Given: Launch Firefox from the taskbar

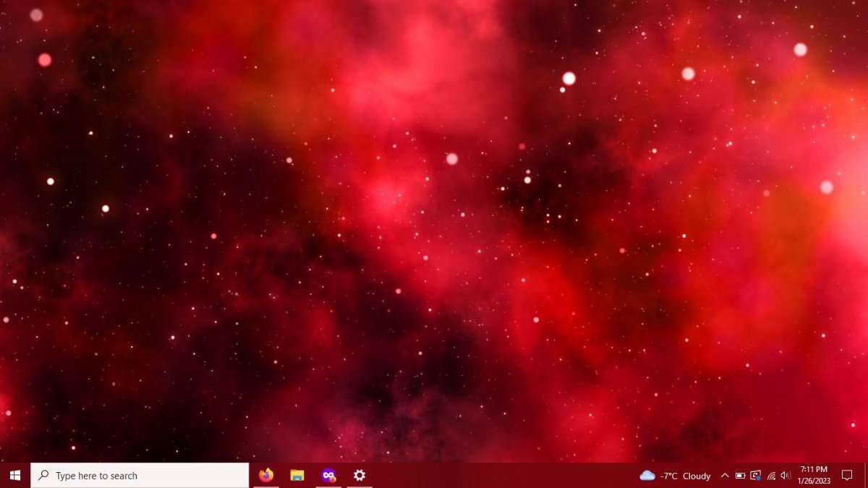Looking at the screenshot, I should [266, 475].
